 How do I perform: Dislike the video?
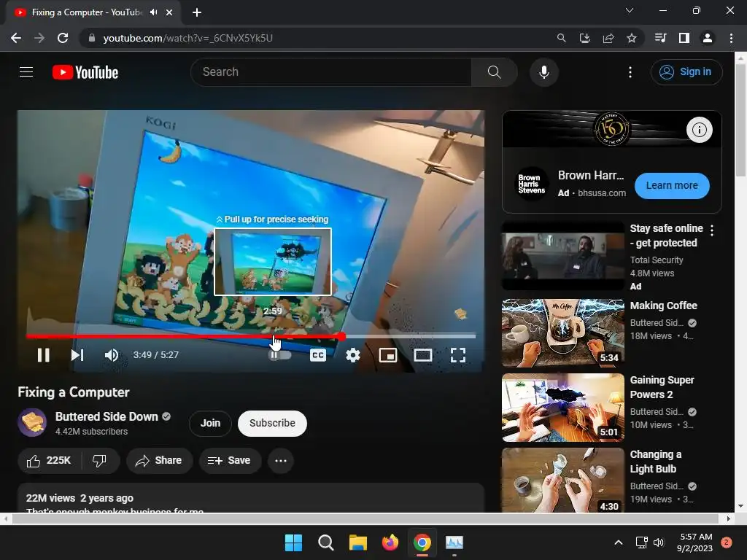(x=99, y=461)
